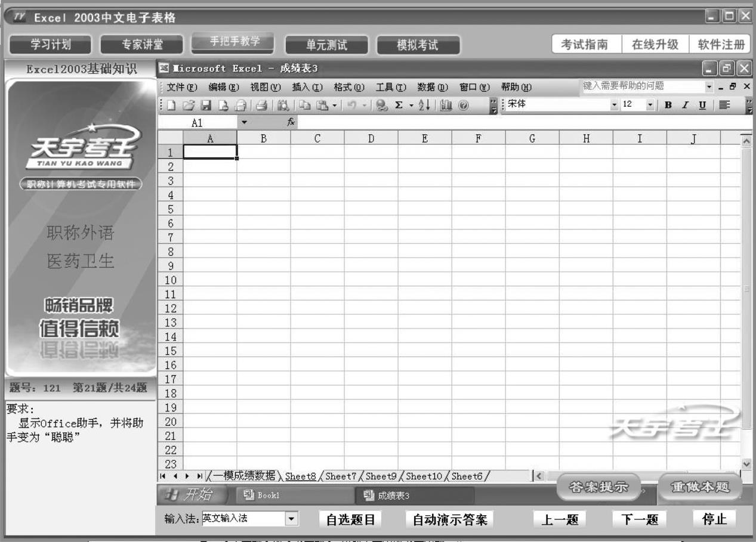Click vertical scrollbar down arrow

746,463
